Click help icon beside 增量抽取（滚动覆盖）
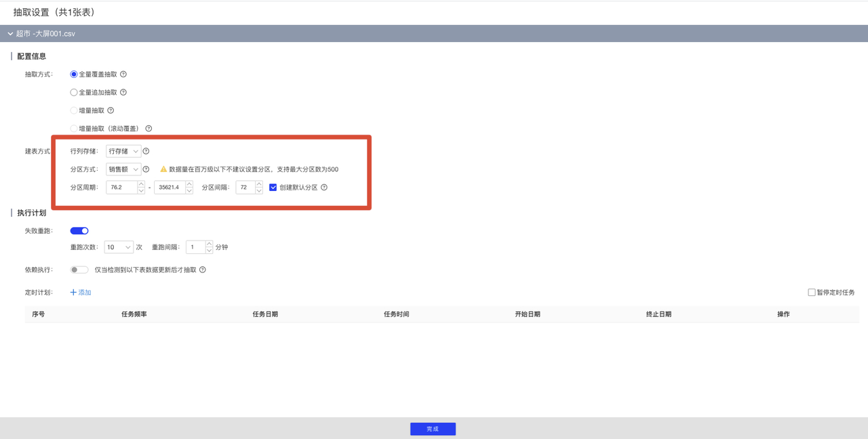The image size is (868, 439). pos(149,129)
